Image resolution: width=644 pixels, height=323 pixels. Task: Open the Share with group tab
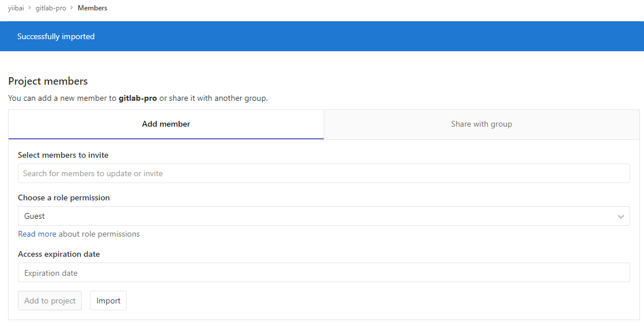coord(482,124)
